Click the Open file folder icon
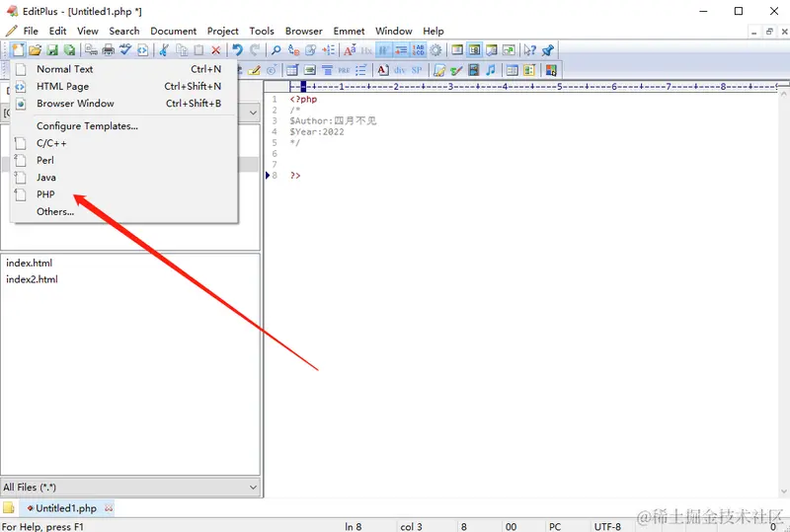The image size is (790, 532). click(35, 50)
